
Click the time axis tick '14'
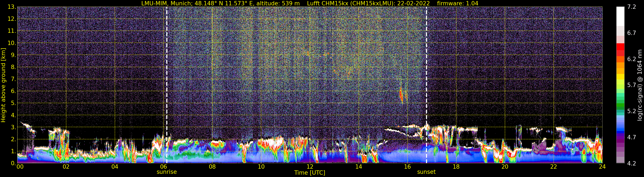(358, 167)
